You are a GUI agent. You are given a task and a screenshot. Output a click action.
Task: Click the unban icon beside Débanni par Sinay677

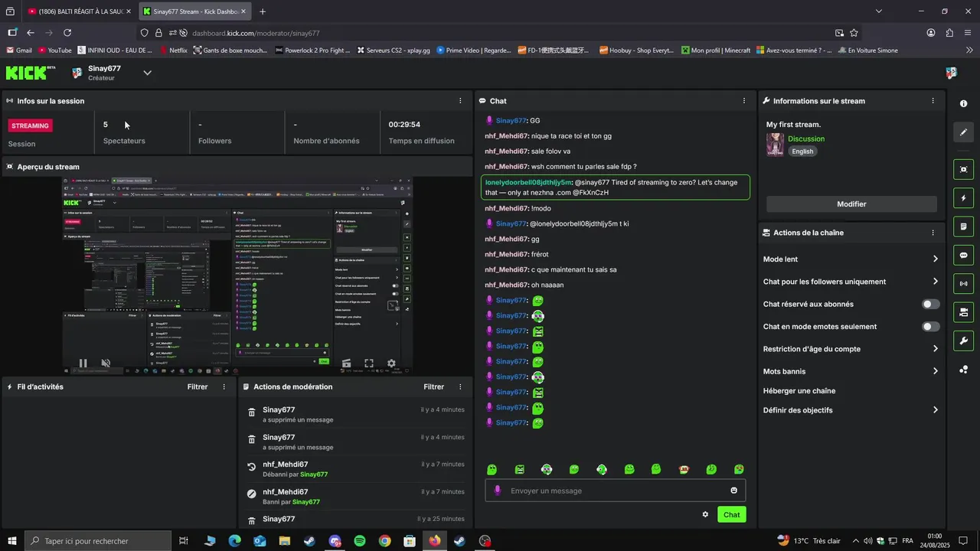(x=251, y=467)
